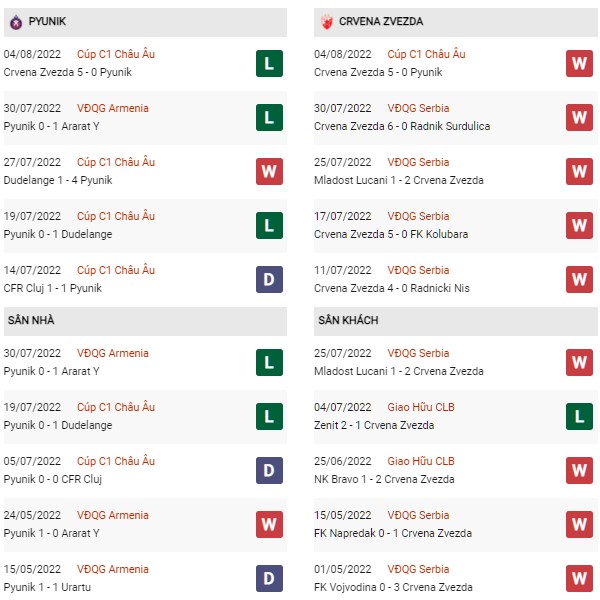Open Cúp C1 Châu Âu link dated 27/07/2022
The height and width of the screenshot is (600, 600).
pyautogui.click(x=116, y=162)
